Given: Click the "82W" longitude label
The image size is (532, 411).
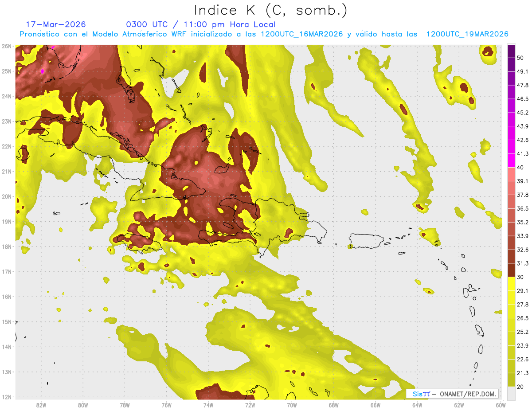Looking at the screenshot, I should click(41, 405).
